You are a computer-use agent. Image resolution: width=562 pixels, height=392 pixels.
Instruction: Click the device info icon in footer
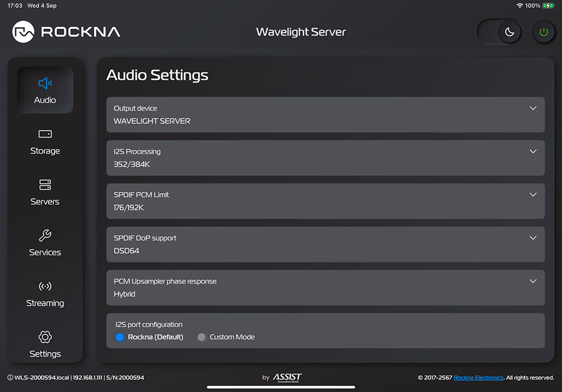point(10,377)
